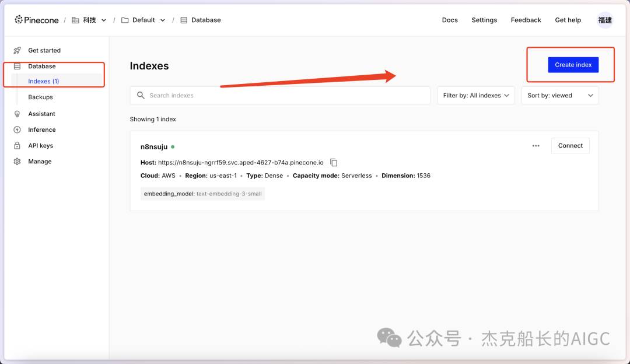630x364 pixels.
Task: Open Assistant in the sidebar
Action: point(41,114)
